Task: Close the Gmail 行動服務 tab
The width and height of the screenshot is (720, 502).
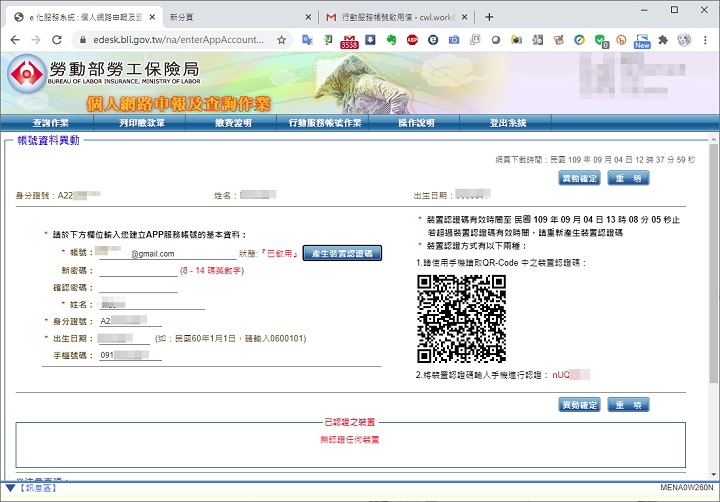Action: (464, 17)
